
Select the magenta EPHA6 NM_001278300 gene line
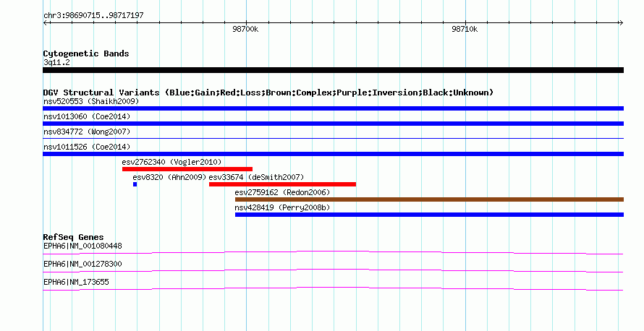click(333, 271)
